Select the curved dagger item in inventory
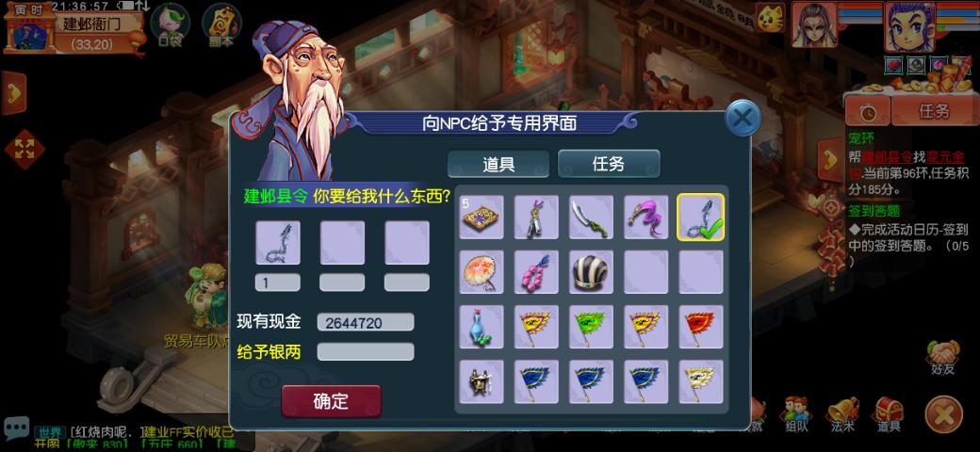The width and height of the screenshot is (980, 452). pos(591,217)
